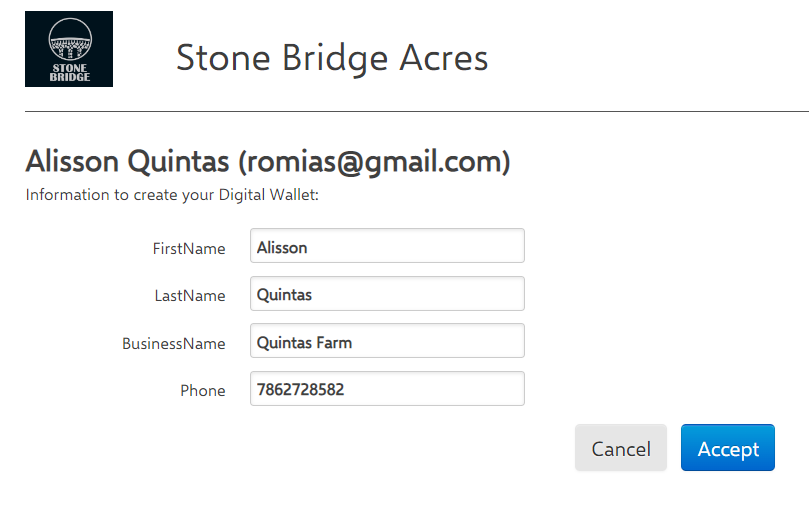Click the horizontal divider line under the header

click(x=417, y=111)
